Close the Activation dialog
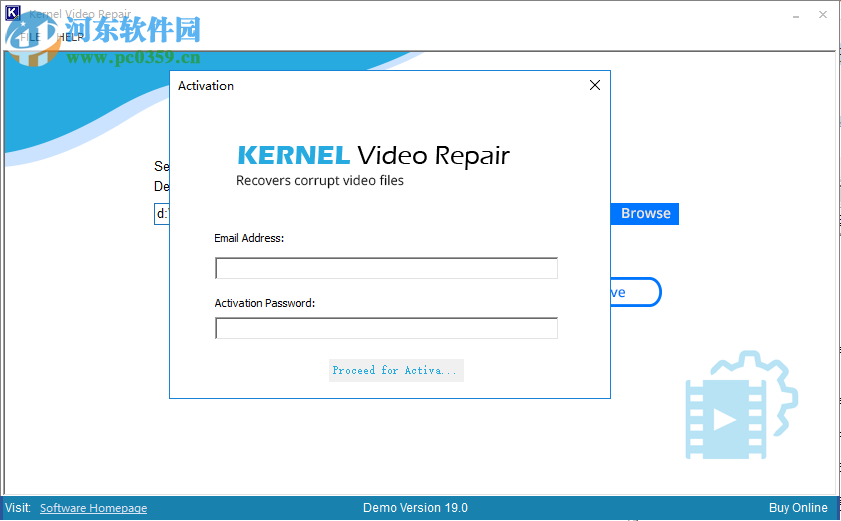Viewport: 841px width, 521px height. (x=594, y=85)
